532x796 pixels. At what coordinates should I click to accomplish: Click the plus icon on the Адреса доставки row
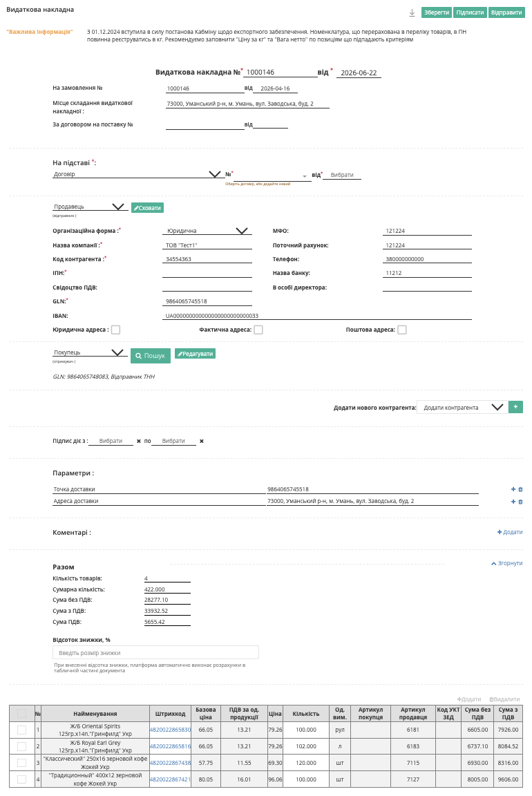pos(513,502)
